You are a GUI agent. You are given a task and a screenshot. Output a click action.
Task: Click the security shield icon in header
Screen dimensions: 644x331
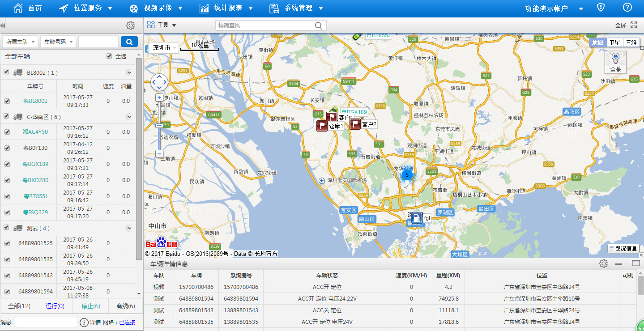(601, 8)
